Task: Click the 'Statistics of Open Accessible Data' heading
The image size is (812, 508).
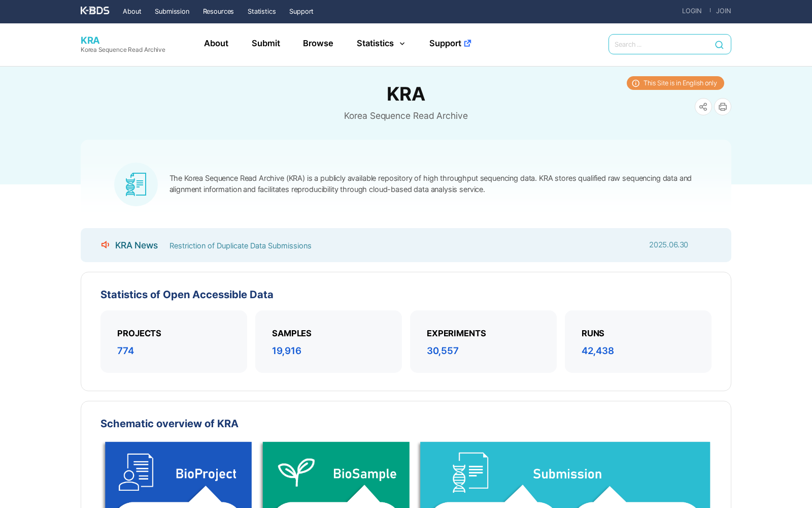Action: click(187, 295)
